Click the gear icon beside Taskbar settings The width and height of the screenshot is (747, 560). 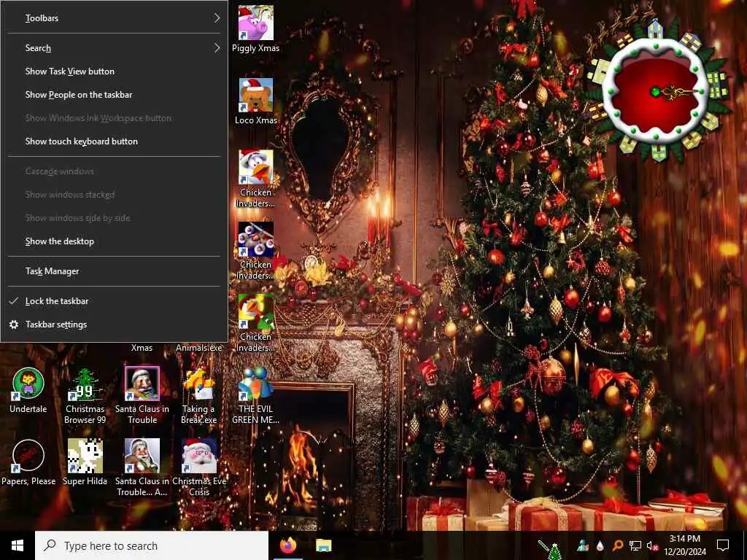(14, 324)
